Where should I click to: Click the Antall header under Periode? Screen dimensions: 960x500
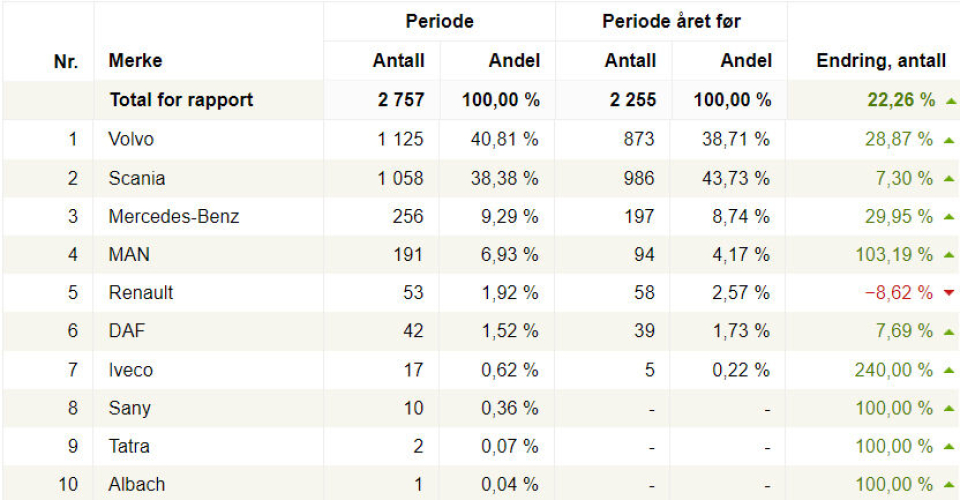click(x=398, y=61)
